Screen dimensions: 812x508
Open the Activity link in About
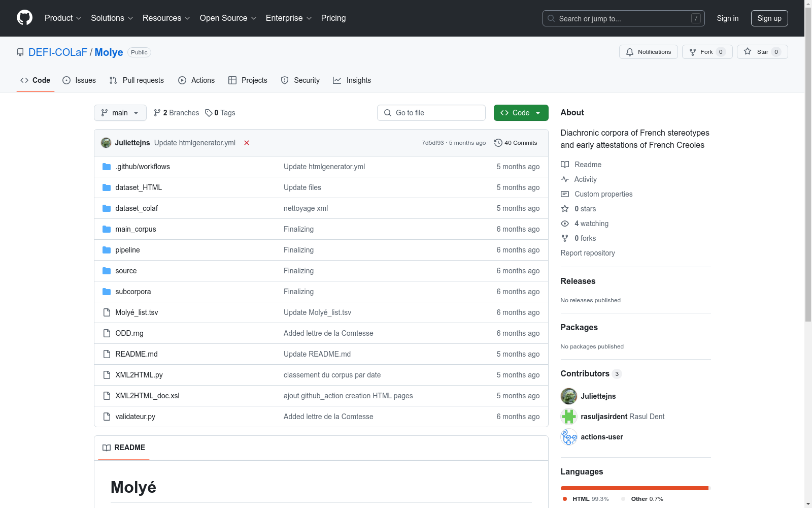click(585, 179)
